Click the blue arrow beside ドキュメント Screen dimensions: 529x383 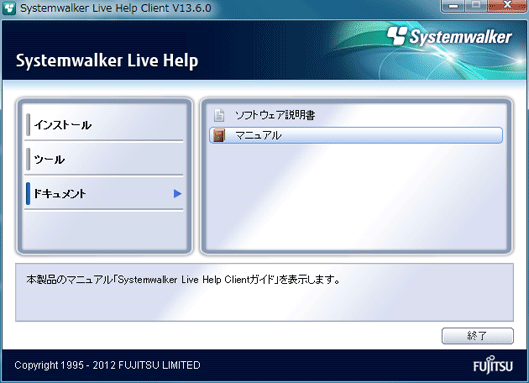(x=177, y=194)
